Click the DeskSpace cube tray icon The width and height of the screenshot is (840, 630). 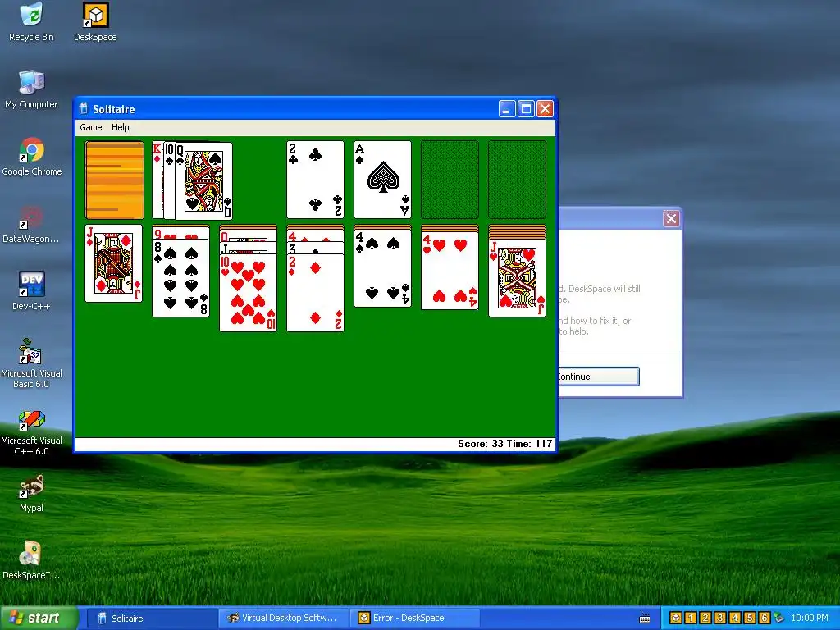click(x=676, y=618)
